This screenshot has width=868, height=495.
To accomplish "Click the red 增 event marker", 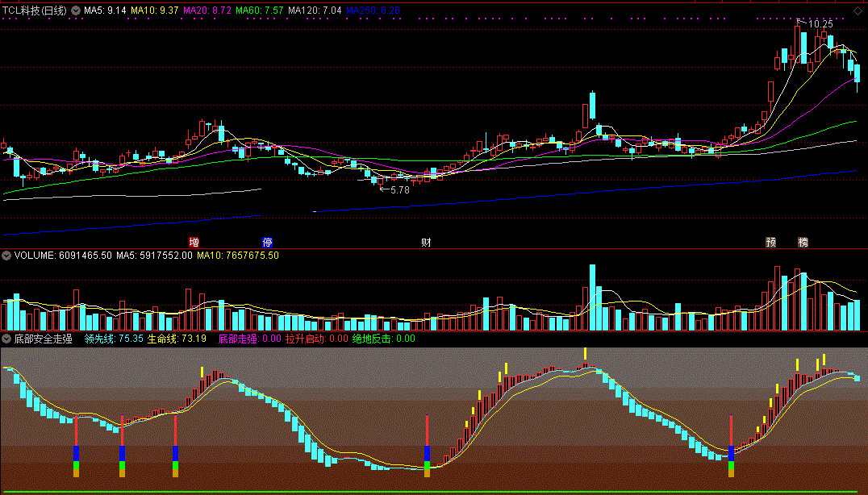I will [194, 242].
